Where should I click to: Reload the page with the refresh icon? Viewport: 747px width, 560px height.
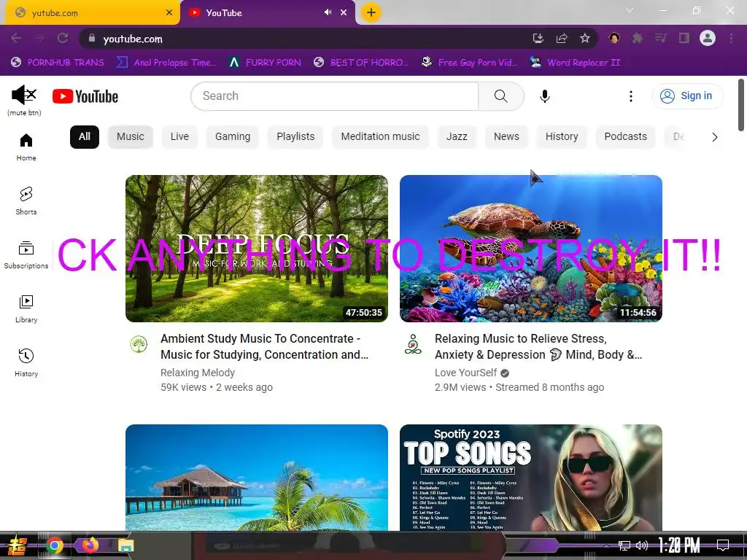click(63, 38)
